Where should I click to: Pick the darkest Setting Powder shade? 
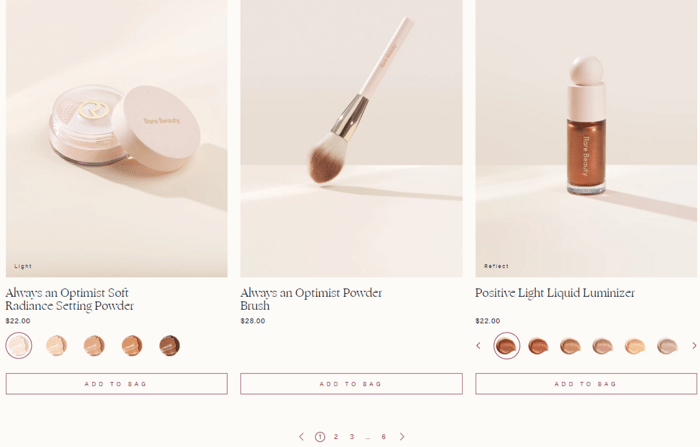(x=170, y=345)
